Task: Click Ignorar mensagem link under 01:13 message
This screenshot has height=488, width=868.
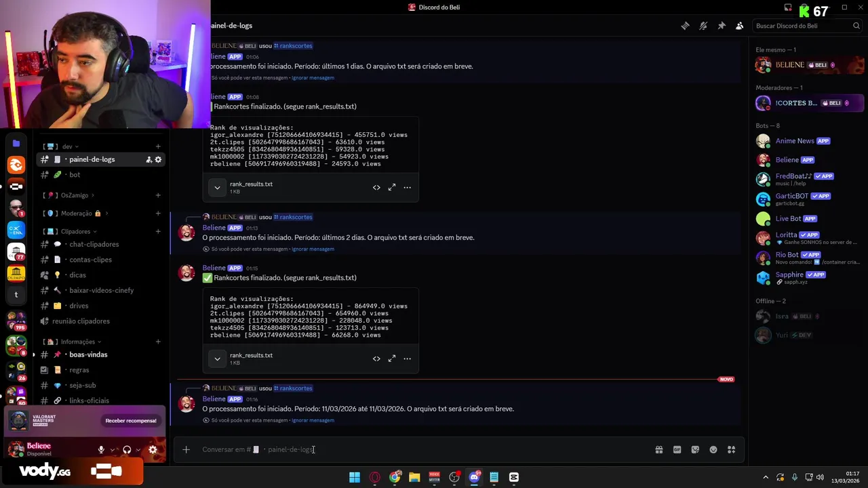Action: [313, 249]
